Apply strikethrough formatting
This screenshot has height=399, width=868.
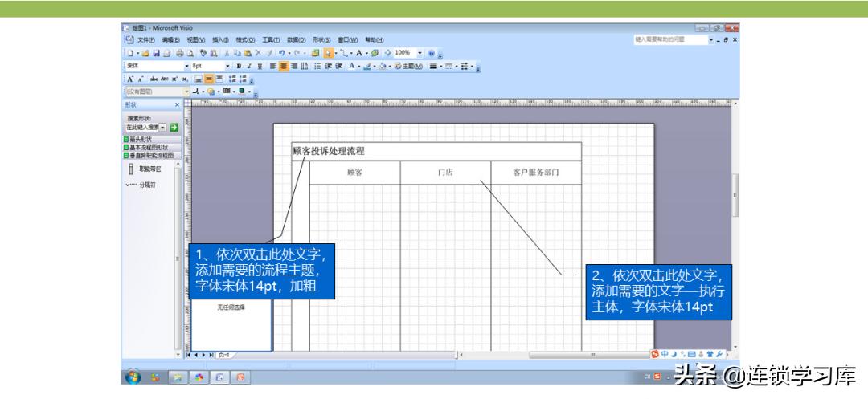pyautogui.click(x=154, y=79)
